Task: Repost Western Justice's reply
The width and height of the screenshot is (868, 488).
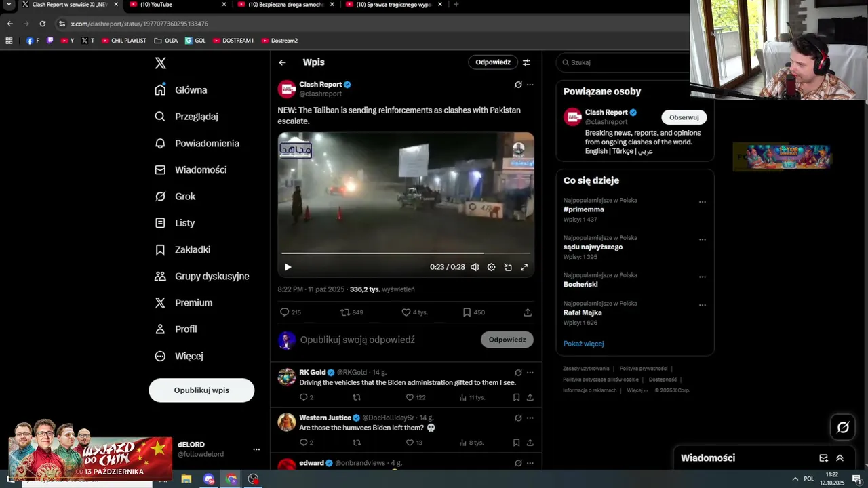Action: point(357,443)
